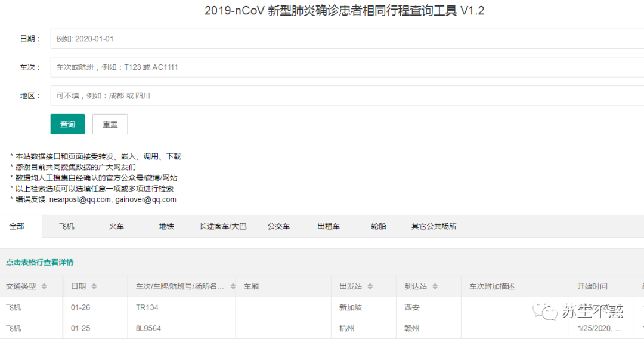Click the 日期 date input field

coord(347,39)
